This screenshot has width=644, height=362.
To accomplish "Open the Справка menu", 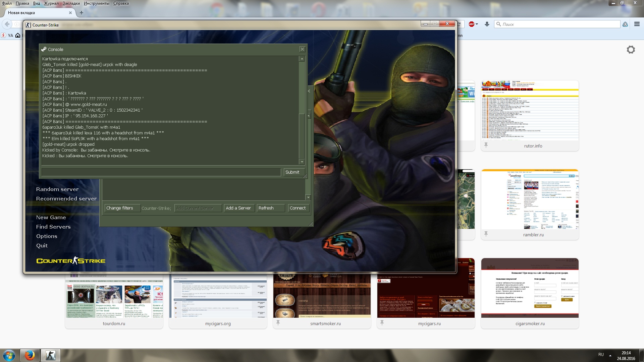I will pyautogui.click(x=121, y=3).
